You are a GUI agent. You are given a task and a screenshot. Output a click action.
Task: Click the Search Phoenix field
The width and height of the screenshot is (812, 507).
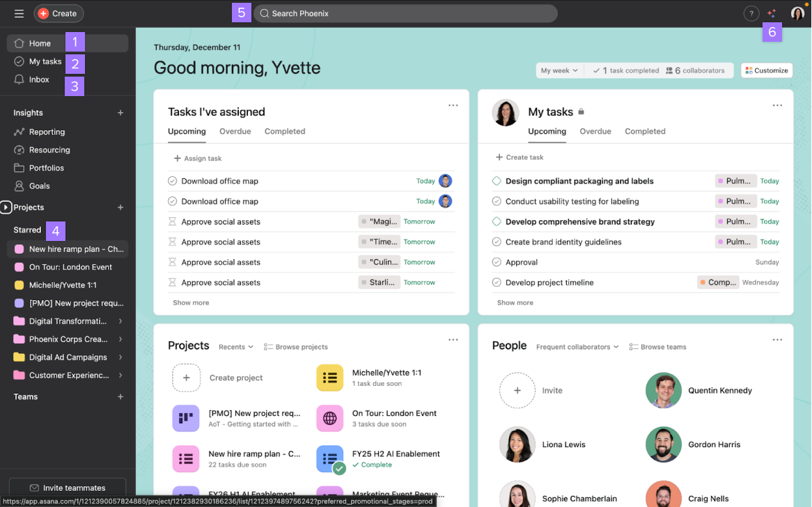point(405,13)
